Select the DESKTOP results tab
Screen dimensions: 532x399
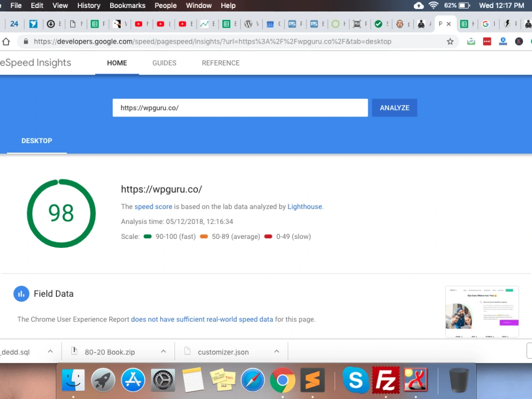(37, 140)
